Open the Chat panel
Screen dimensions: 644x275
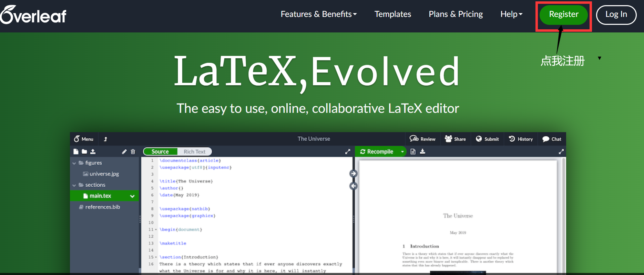coord(552,139)
